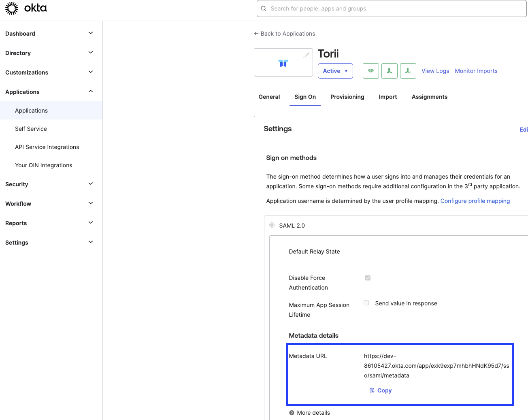This screenshot has height=420, width=528.
Task: Expand the Customizations sidebar section
Action: pos(91,72)
